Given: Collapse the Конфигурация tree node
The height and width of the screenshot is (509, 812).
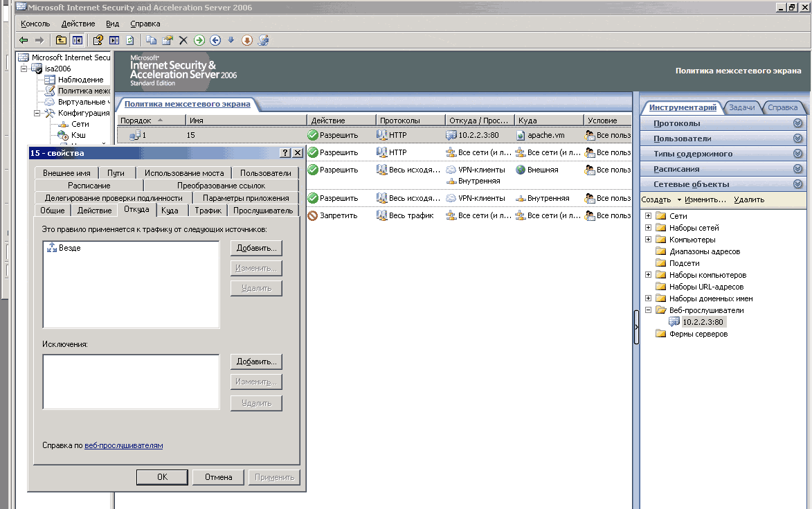Looking at the screenshot, I should [37, 113].
